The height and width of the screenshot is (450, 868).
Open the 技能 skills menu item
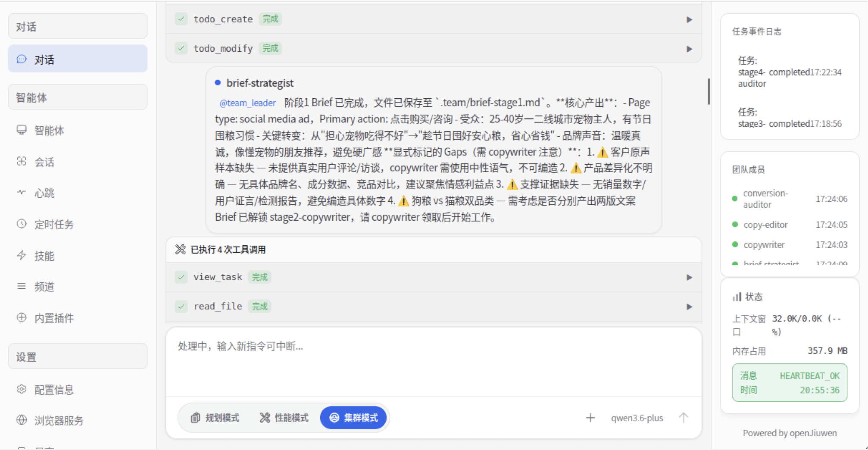coord(78,256)
